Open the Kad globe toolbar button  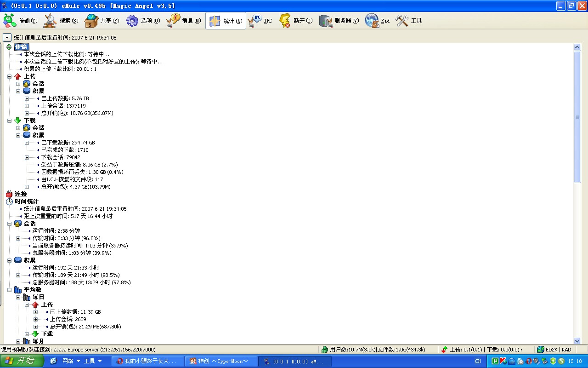378,21
